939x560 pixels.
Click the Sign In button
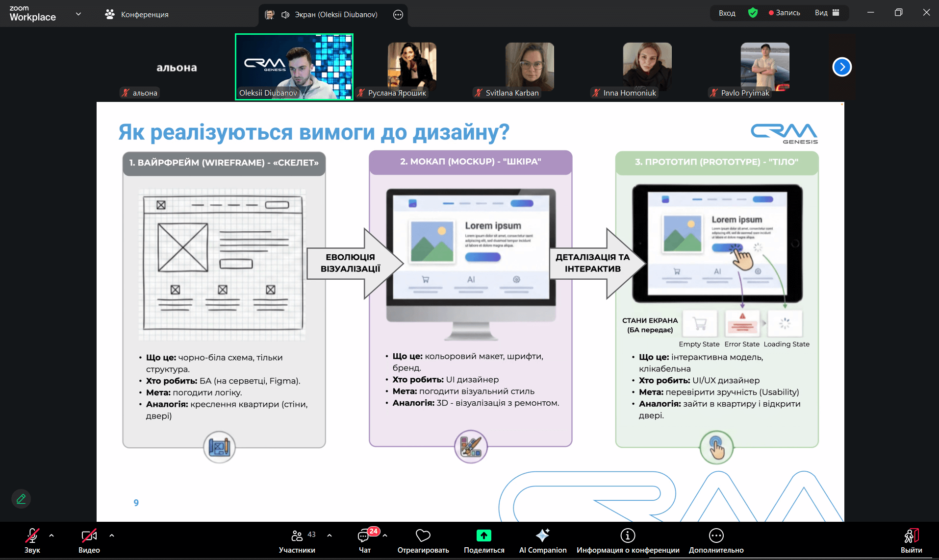(727, 13)
